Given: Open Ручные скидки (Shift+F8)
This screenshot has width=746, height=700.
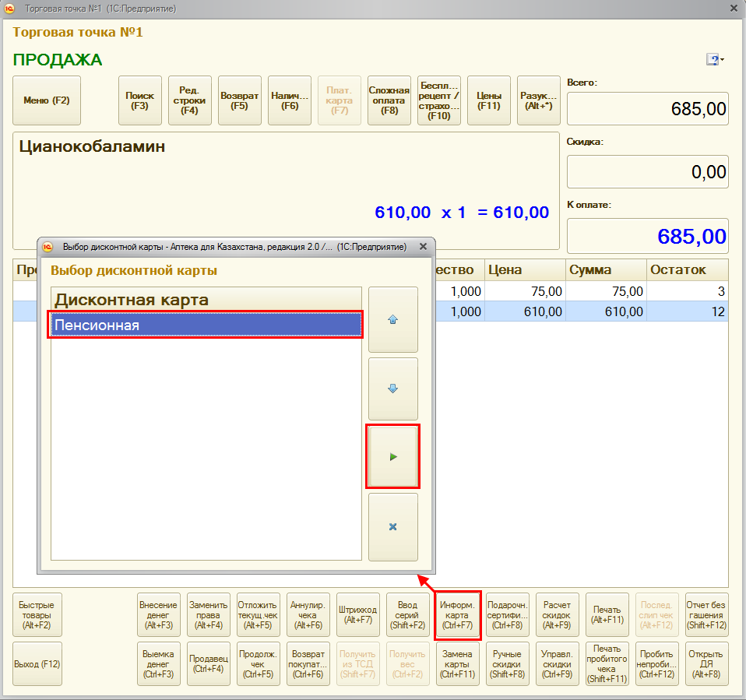Looking at the screenshot, I should [x=508, y=664].
